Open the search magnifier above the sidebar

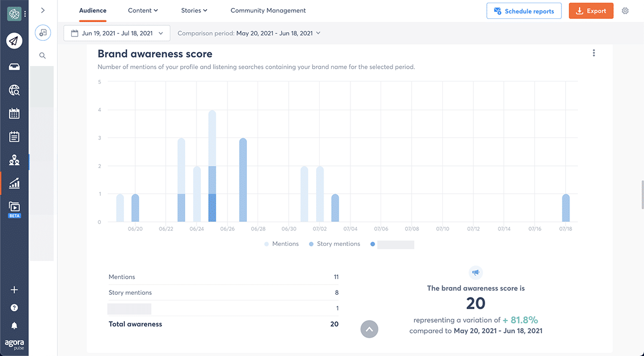[42, 55]
